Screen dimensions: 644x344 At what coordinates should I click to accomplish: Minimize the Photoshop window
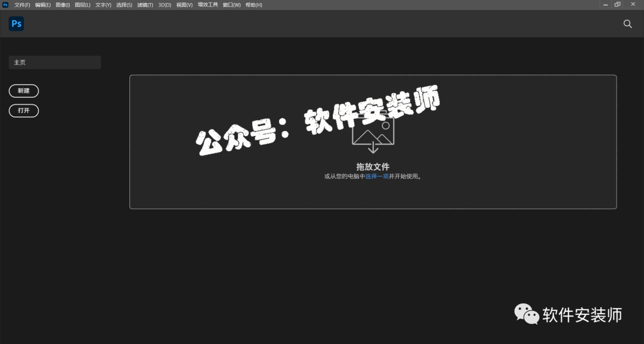pos(605,5)
